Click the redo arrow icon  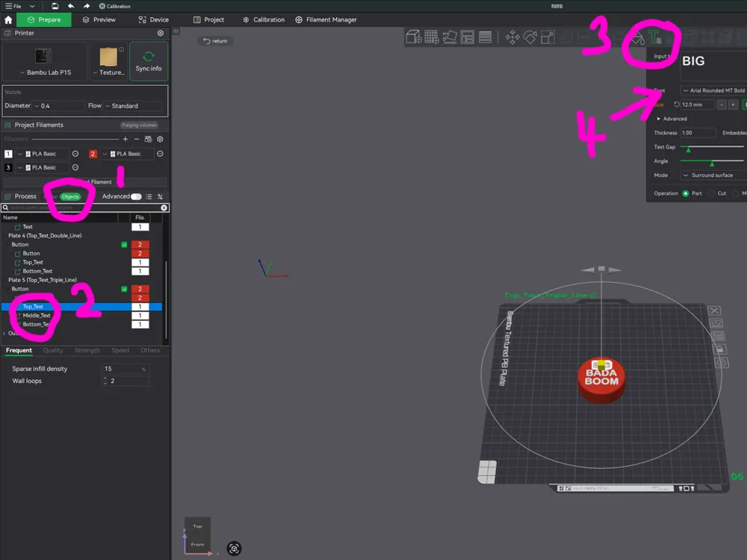click(x=86, y=6)
